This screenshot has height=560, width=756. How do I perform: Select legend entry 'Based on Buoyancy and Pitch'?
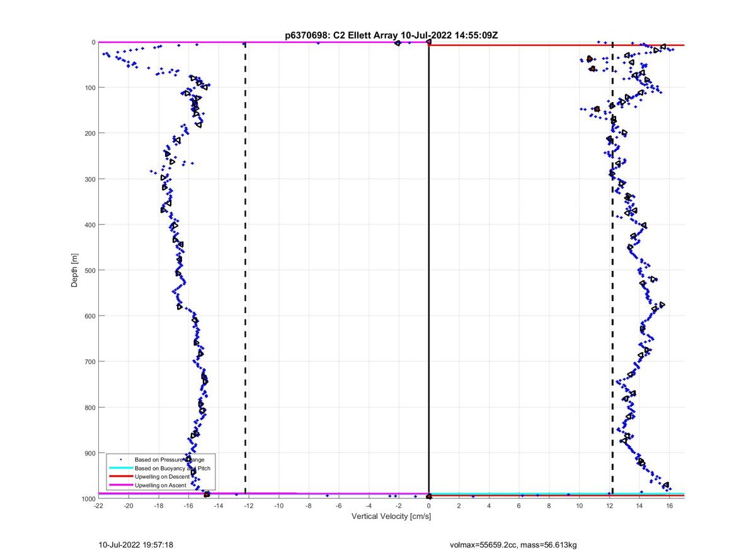pyautogui.click(x=174, y=468)
